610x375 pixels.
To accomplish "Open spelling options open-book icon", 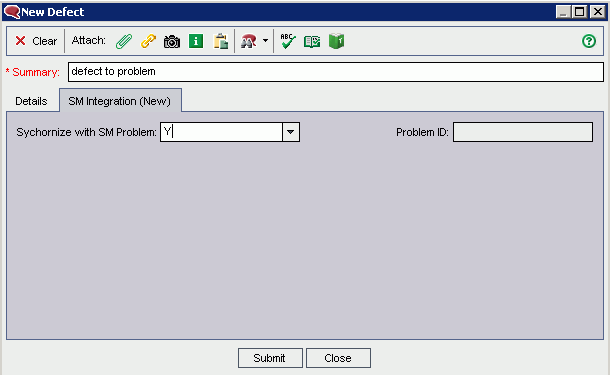I will 312,41.
